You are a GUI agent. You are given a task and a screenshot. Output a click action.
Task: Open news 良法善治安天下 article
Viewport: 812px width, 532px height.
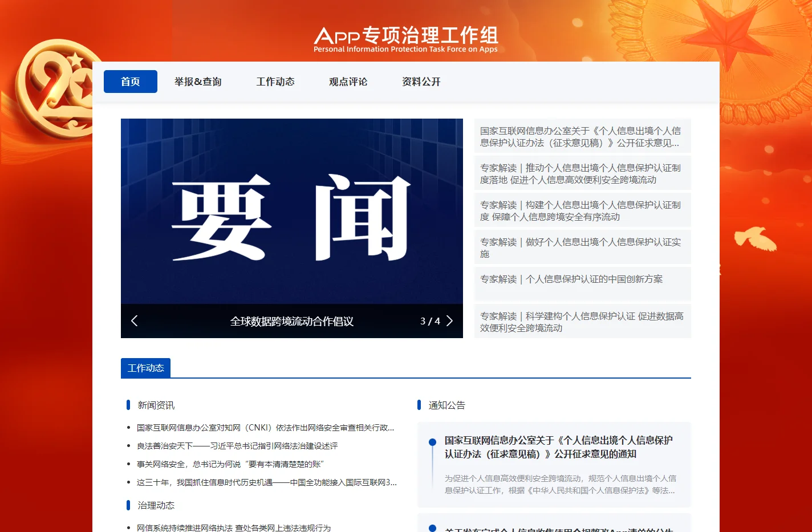(237, 446)
